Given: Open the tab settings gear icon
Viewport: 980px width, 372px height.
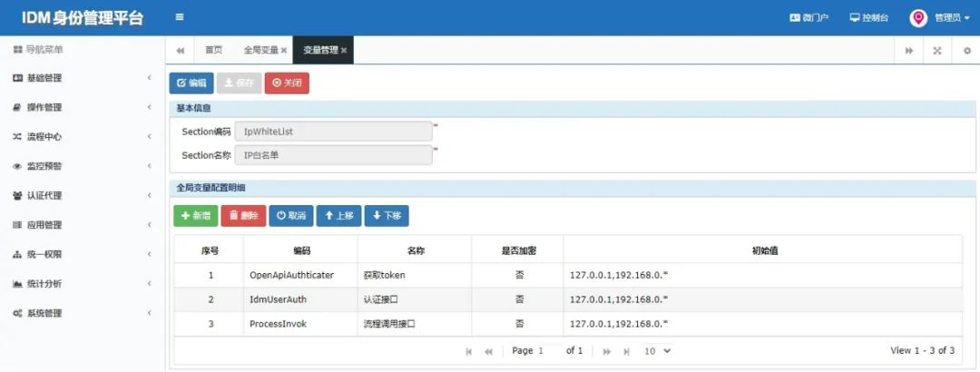Looking at the screenshot, I should pyautogui.click(x=967, y=51).
